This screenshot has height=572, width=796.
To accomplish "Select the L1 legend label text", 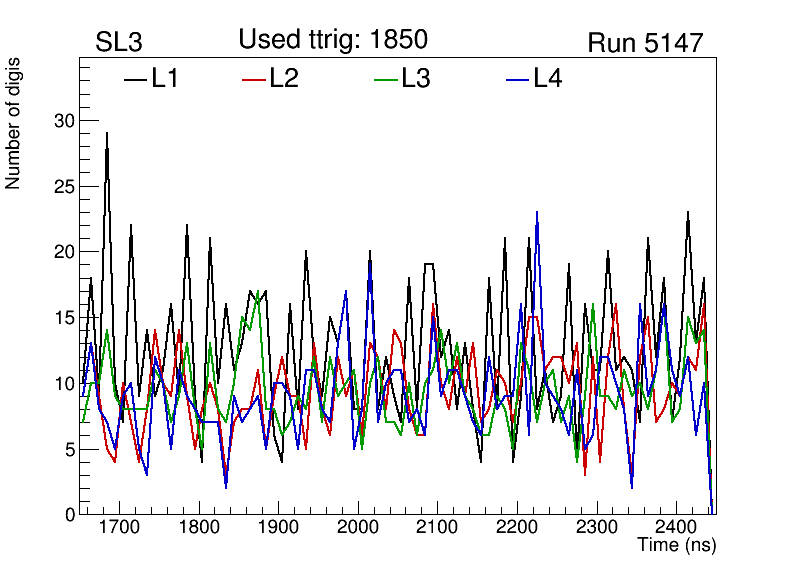I will 165,79.
